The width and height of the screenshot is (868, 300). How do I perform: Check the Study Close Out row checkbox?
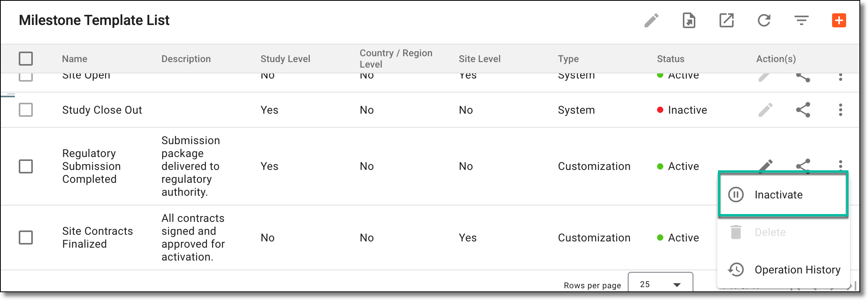26,110
